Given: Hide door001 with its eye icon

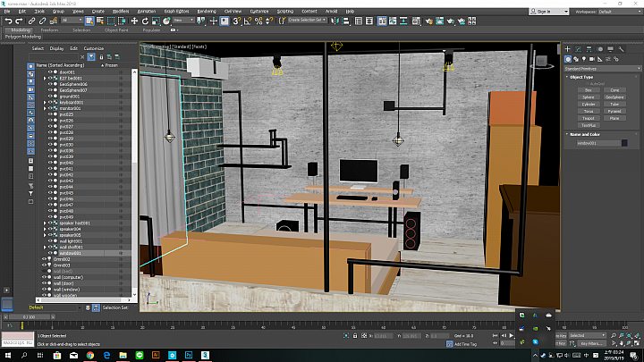Looking at the screenshot, I should [x=50, y=72].
